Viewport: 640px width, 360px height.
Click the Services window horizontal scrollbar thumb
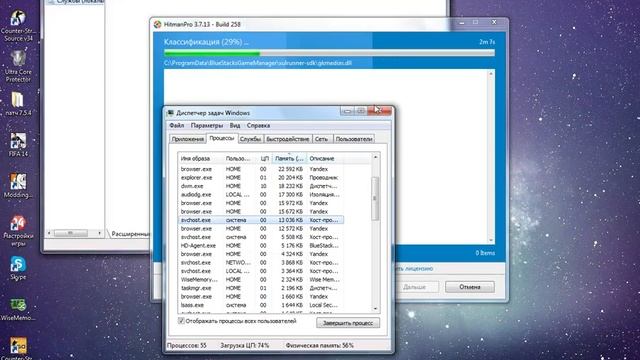point(71,233)
